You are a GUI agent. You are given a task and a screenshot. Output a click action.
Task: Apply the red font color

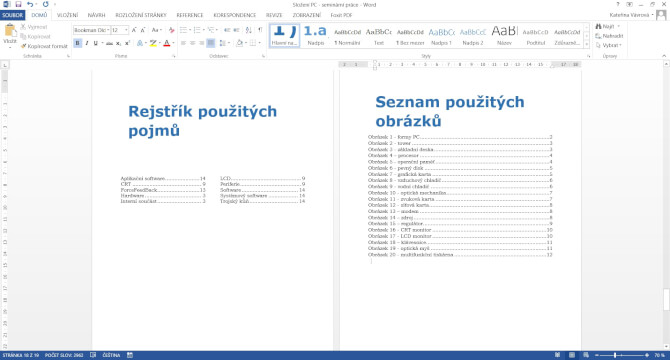point(167,43)
